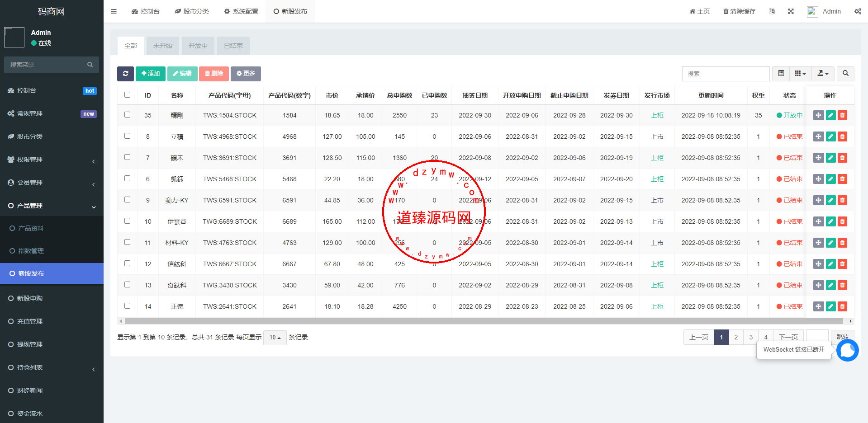Image resolution: width=868 pixels, height=423 pixels.
Task: Switch to the 已结束 tab
Action: (233, 46)
